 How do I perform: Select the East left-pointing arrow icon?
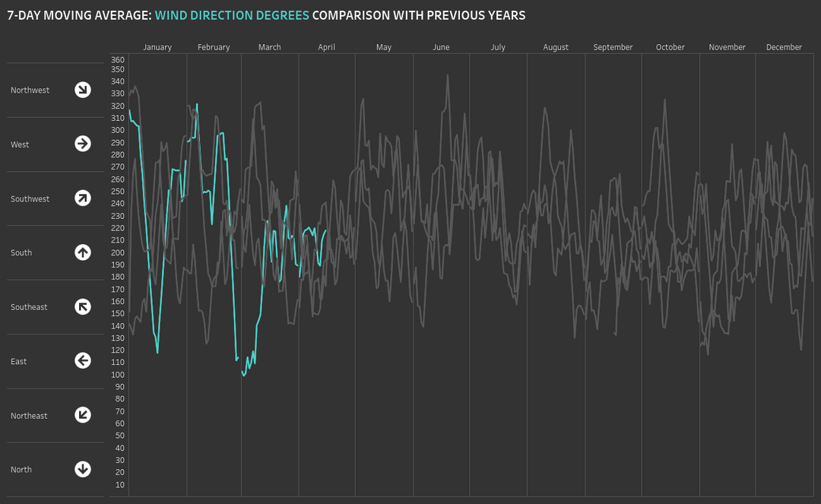pos(83,360)
